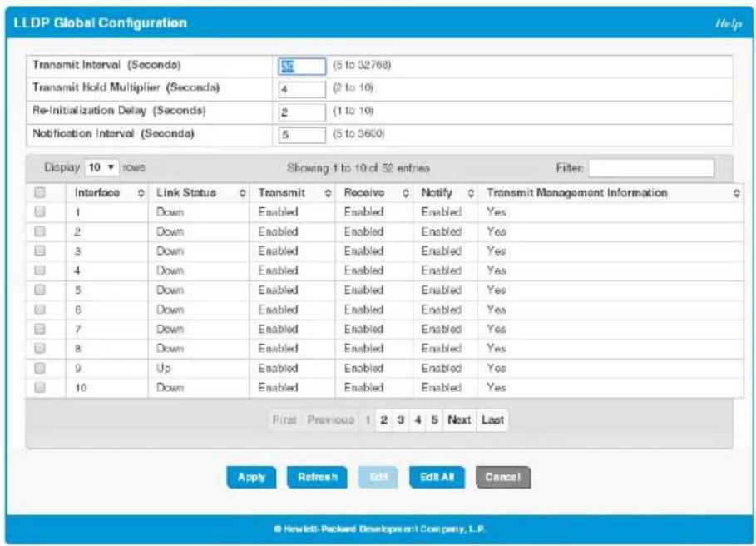Go to page 4 of entries
The width and height of the screenshot is (756, 546).
pos(418,420)
